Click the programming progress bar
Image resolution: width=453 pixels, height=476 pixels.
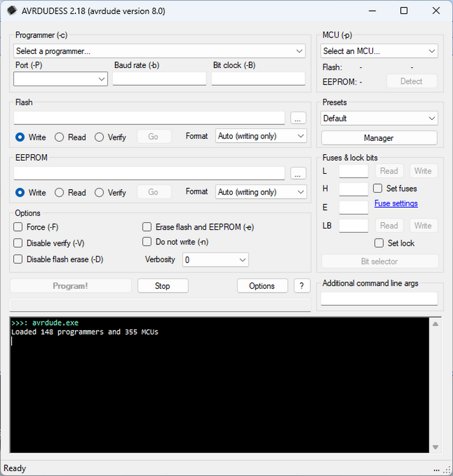161,305
